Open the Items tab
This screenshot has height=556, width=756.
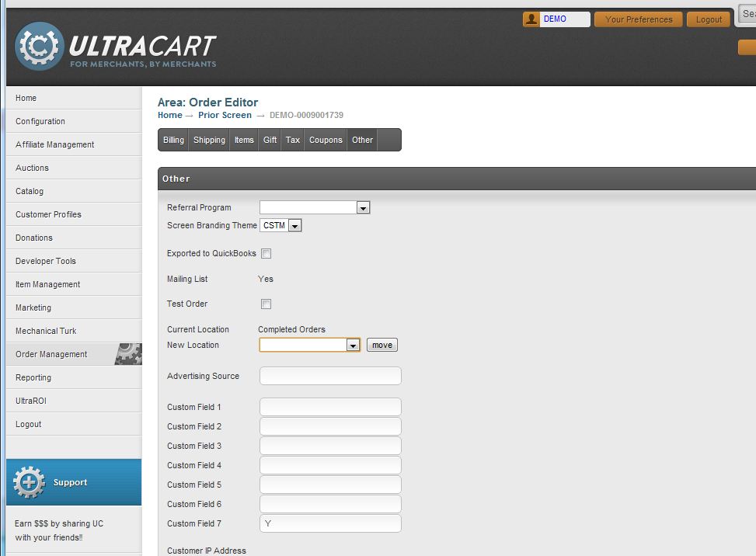(x=244, y=140)
